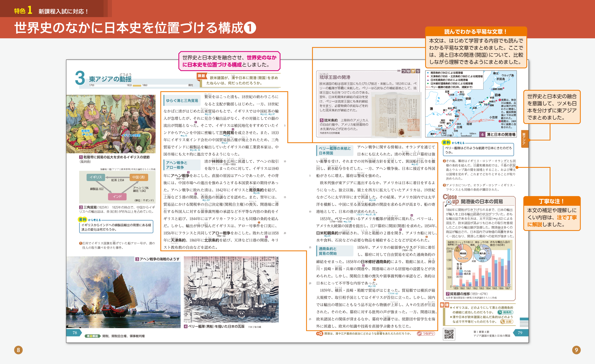Expand note ❷ about 日露和親条約

coord(445,161)
